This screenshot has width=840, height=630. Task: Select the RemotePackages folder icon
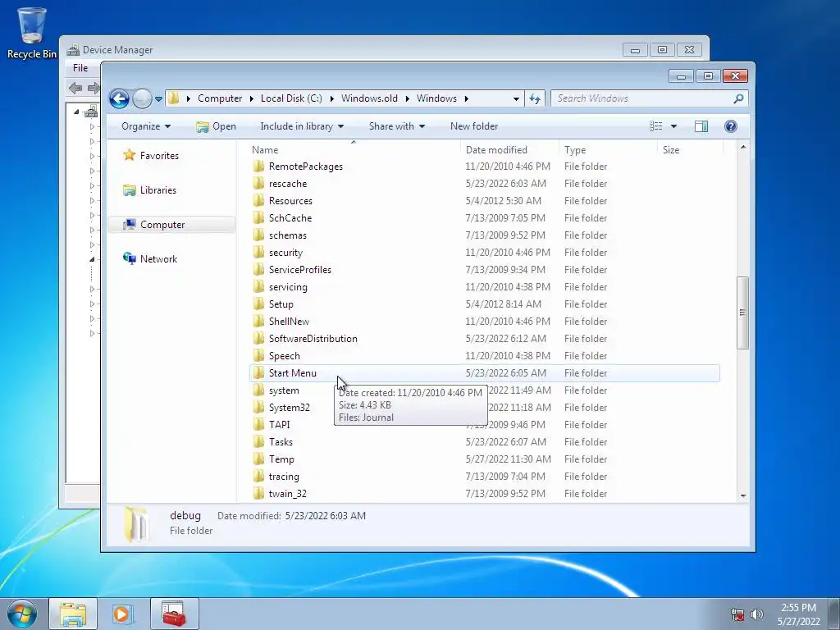tap(258, 166)
